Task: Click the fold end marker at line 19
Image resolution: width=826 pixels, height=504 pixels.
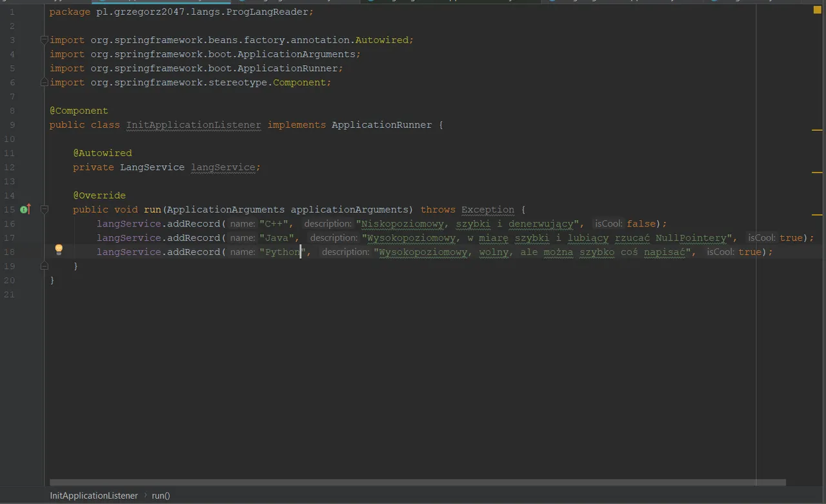Action: (x=45, y=266)
